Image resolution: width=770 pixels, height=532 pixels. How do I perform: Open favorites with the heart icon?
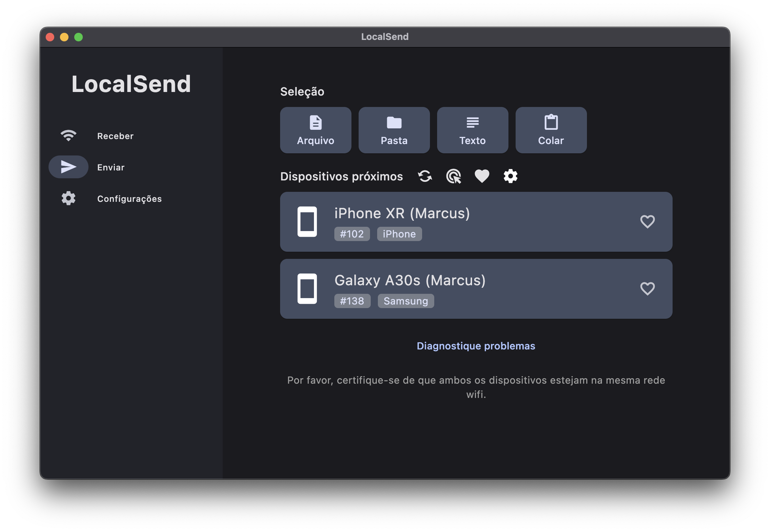[x=482, y=176]
